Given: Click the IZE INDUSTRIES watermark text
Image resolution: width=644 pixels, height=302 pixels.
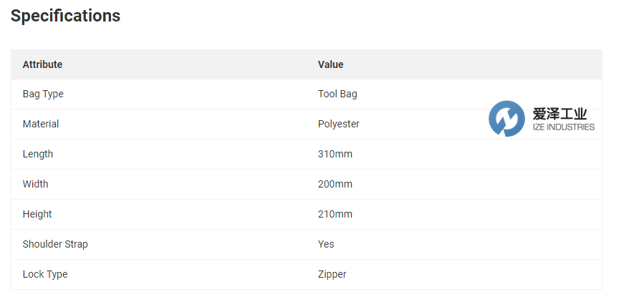Looking at the screenshot, I should point(564,127).
